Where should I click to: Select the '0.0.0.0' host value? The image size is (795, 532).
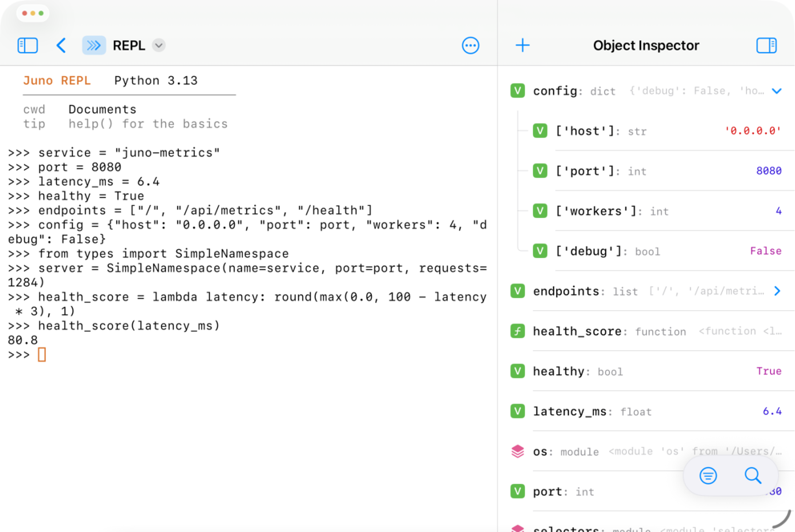pos(753,131)
